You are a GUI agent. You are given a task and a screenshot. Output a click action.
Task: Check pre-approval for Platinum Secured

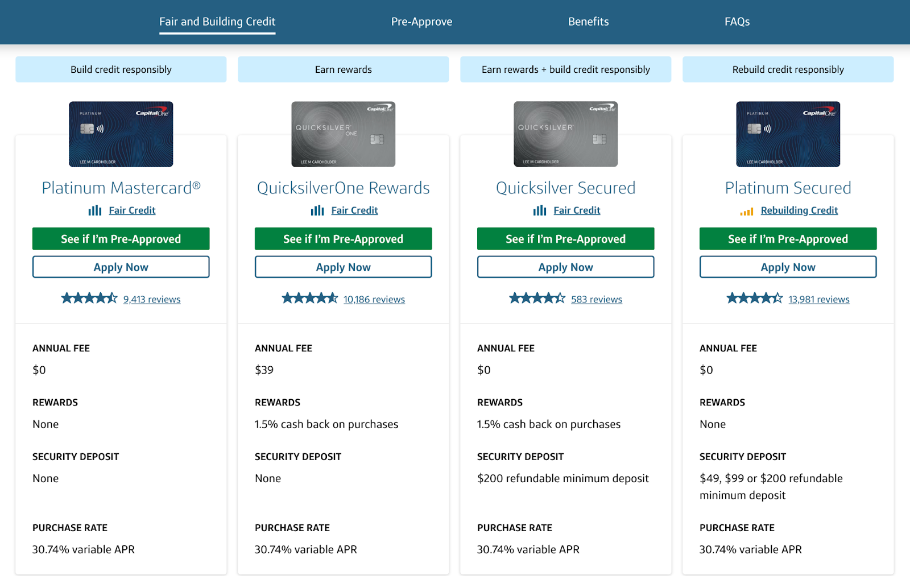[788, 239]
